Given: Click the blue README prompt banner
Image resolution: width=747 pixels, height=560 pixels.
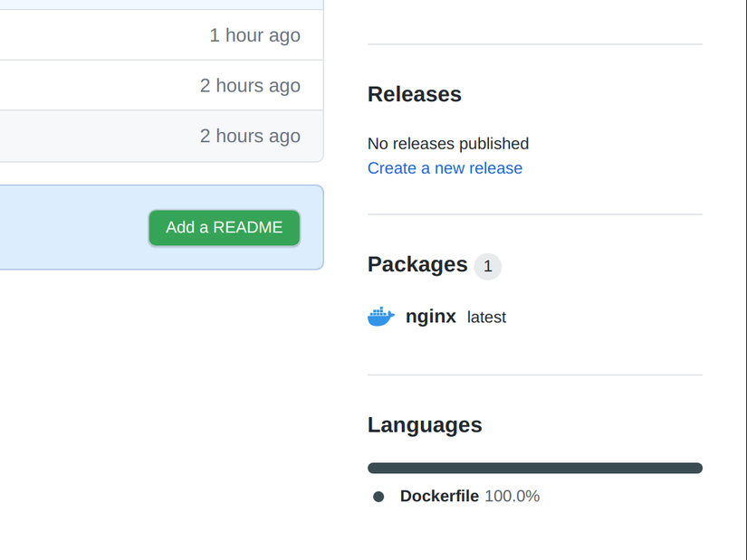Looking at the screenshot, I should coord(72,227).
